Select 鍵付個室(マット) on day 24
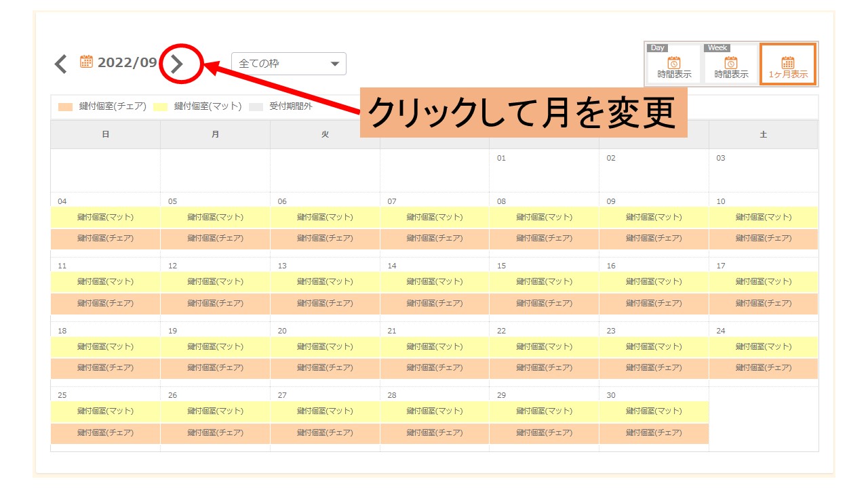Screen dimensions: 868x488 point(764,347)
